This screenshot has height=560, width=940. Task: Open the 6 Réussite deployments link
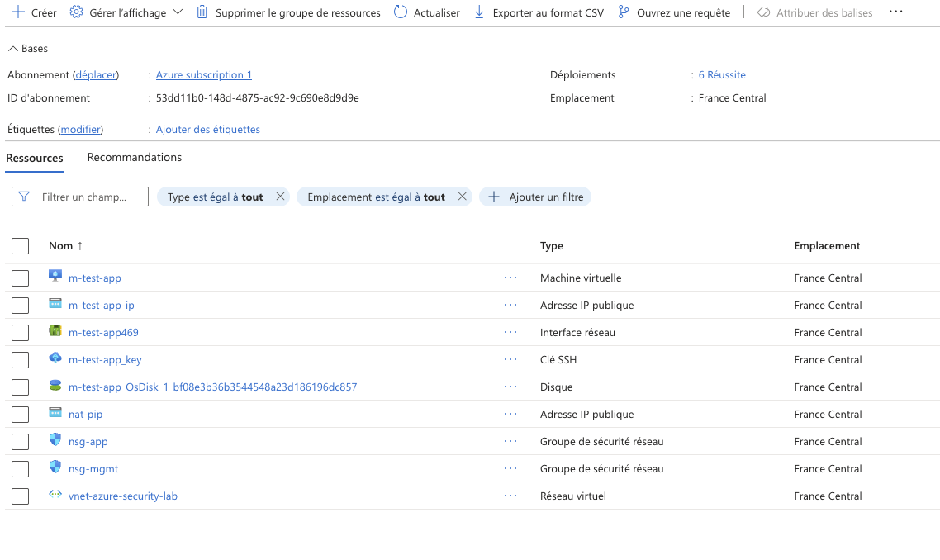pos(722,75)
